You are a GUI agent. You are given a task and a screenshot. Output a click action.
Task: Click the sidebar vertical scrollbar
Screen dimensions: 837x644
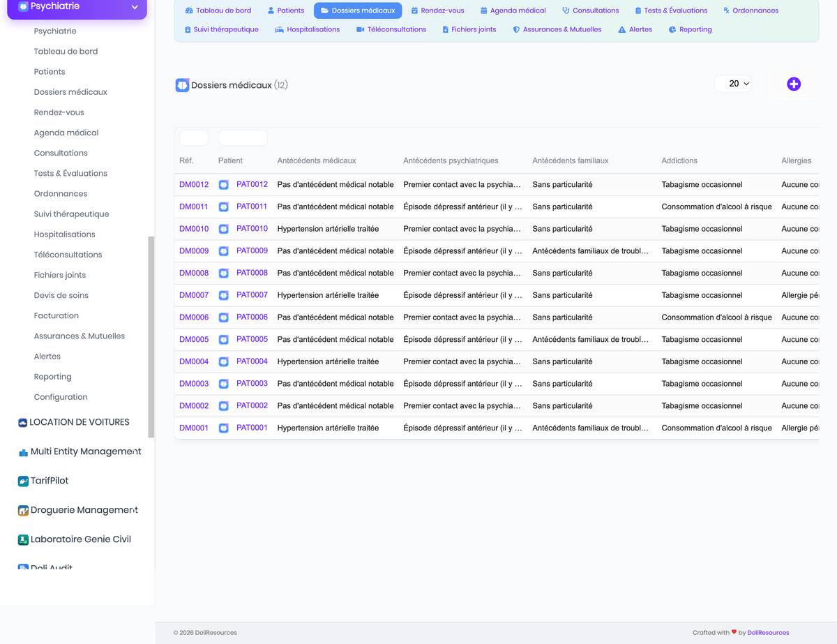click(x=151, y=337)
